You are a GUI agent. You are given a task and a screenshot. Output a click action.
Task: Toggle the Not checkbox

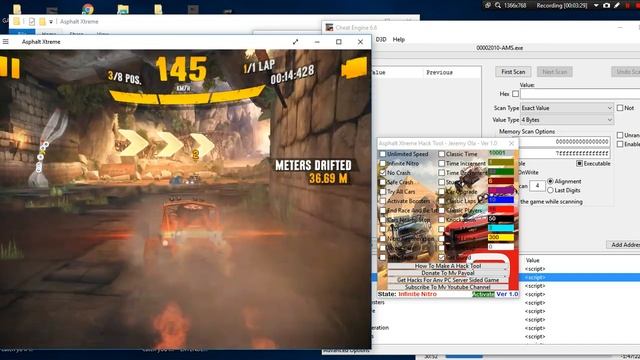click(620, 108)
